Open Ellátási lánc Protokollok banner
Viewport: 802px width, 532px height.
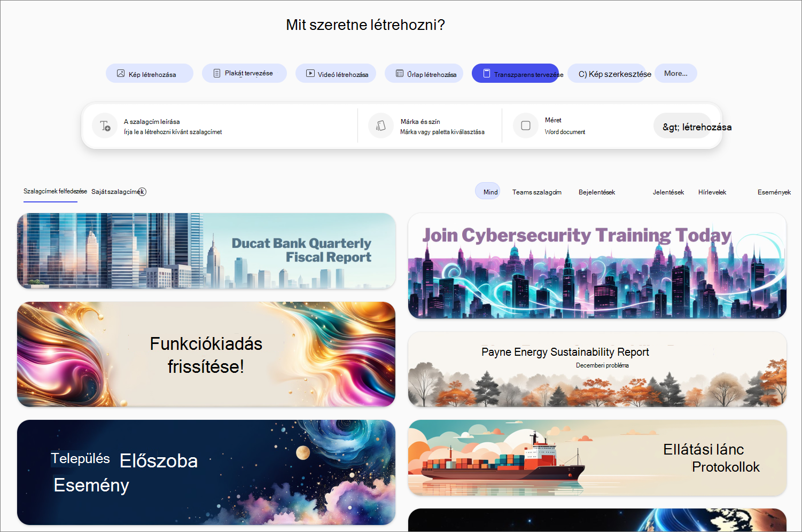597,458
